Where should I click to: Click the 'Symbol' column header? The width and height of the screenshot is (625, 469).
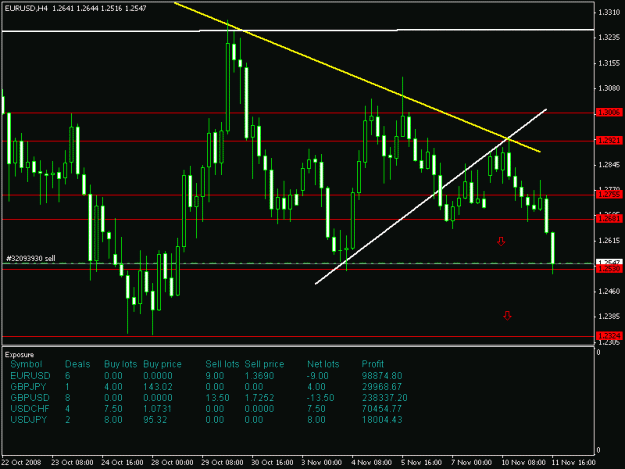(26, 364)
